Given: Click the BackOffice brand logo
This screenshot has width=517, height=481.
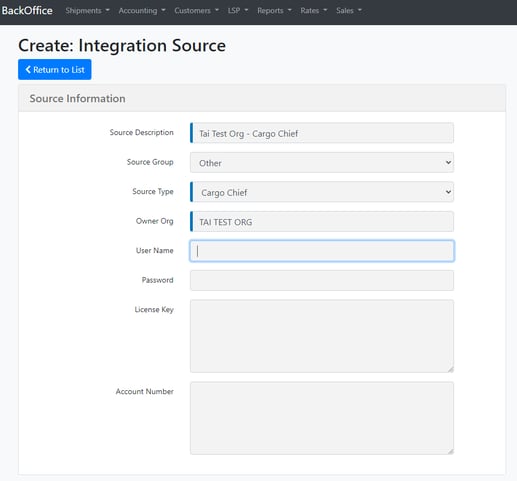Looking at the screenshot, I should [x=27, y=11].
